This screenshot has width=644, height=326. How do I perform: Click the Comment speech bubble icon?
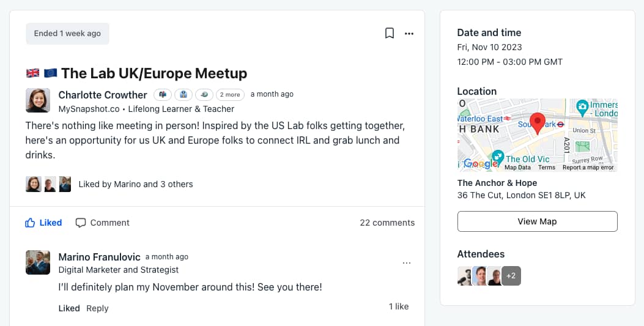tap(81, 223)
